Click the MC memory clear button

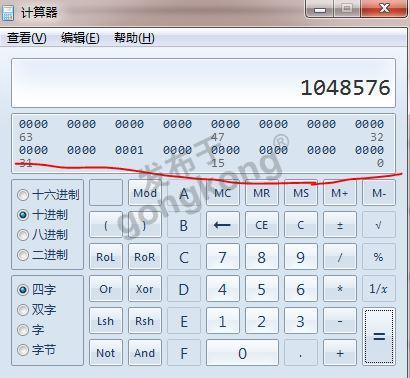[x=222, y=193]
